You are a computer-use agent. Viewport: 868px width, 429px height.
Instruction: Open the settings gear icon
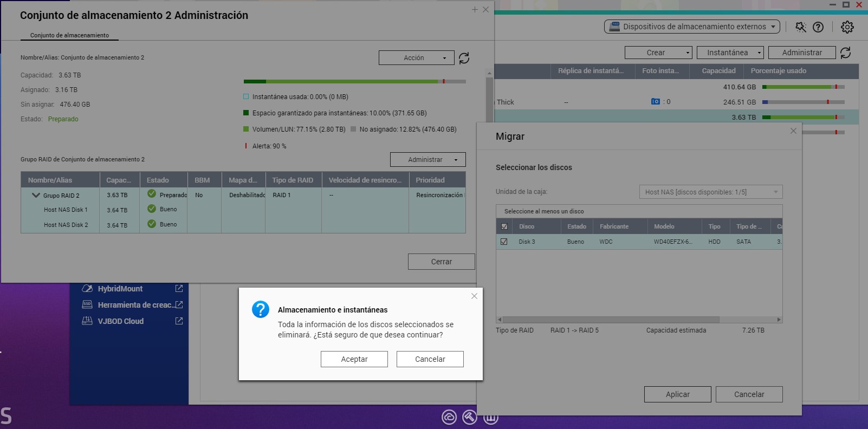pyautogui.click(x=847, y=27)
